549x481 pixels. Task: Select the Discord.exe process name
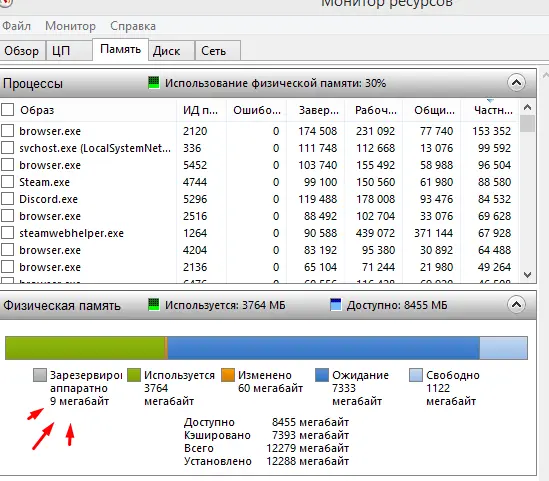(x=48, y=199)
